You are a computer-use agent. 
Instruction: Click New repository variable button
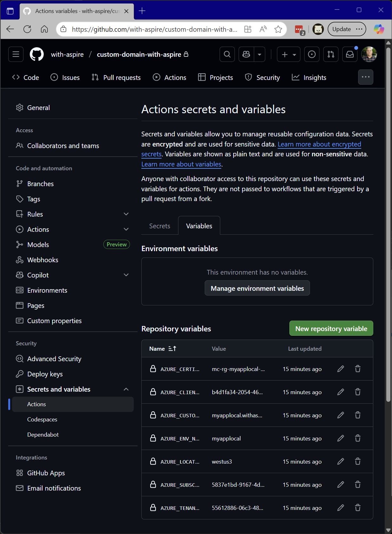point(331,329)
